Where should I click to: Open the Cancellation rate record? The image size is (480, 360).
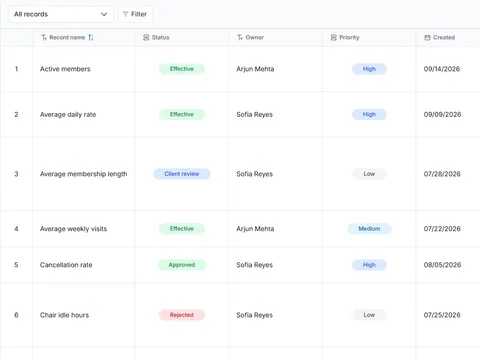(66, 265)
